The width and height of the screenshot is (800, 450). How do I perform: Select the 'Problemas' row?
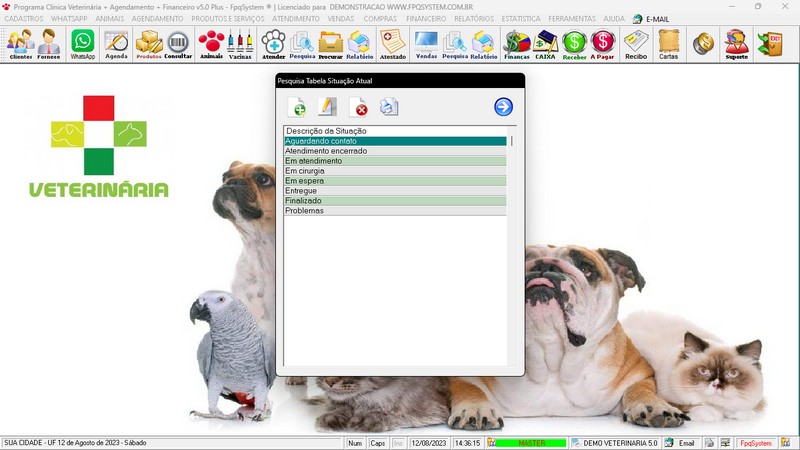tap(395, 211)
